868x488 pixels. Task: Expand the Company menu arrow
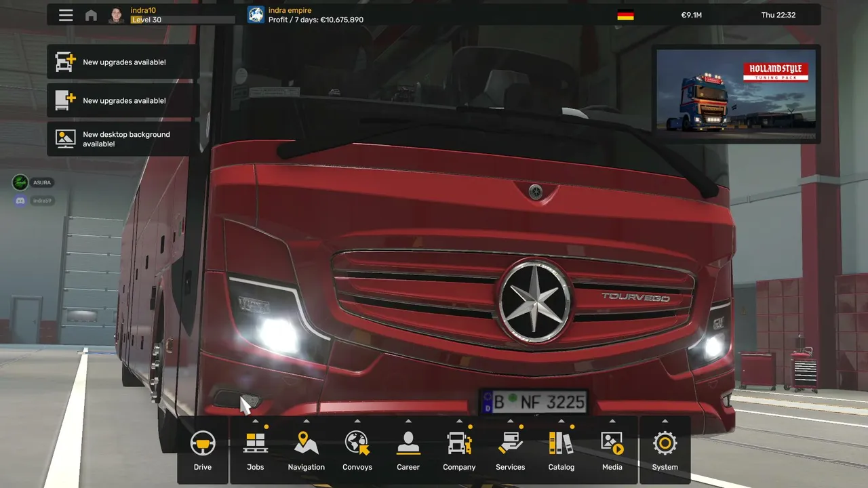pos(459,421)
